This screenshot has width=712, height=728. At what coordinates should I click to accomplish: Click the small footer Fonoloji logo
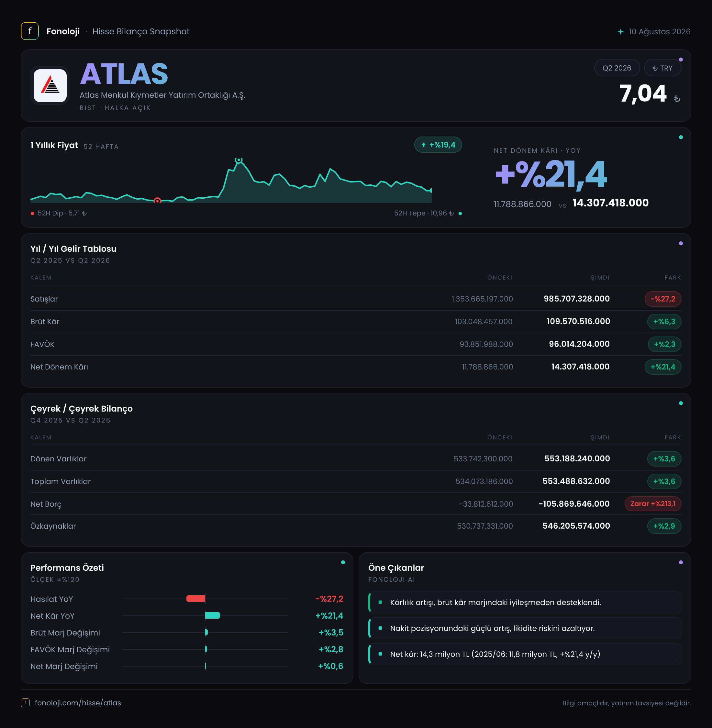click(x=25, y=702)
